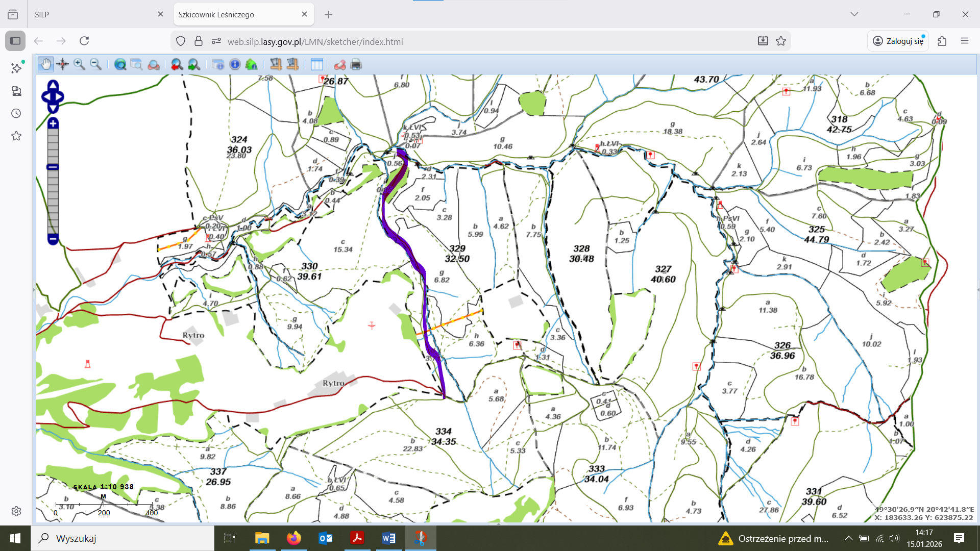Image resolution: width=980 pixels, height=551 pixels.
Task: Click the map zoom plus button
Action: [x=53, y=123]
